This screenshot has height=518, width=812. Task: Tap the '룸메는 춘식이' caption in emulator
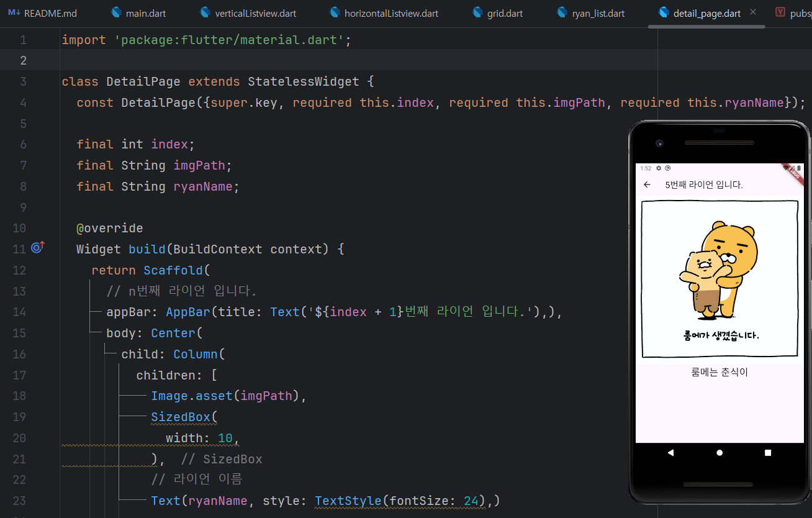tap(720, 372)
